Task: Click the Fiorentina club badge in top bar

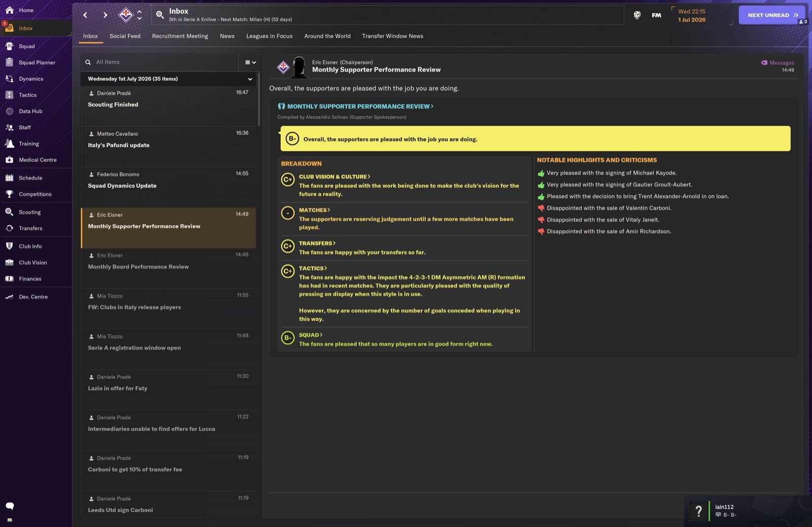Action: click(x=125, y=15)
